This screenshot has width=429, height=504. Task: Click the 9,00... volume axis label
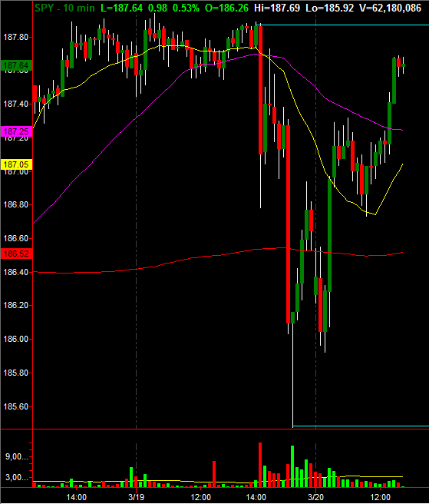16,456
